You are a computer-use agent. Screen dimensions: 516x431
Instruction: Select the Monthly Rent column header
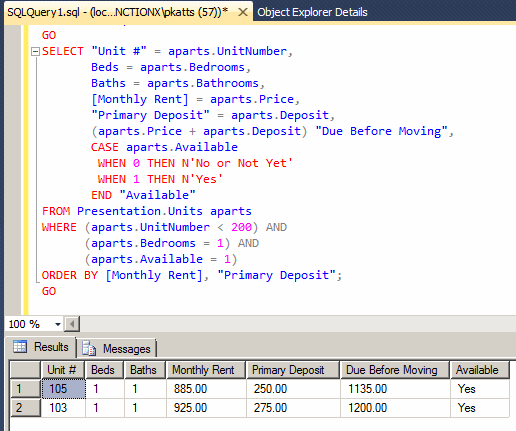coord(206,370)
